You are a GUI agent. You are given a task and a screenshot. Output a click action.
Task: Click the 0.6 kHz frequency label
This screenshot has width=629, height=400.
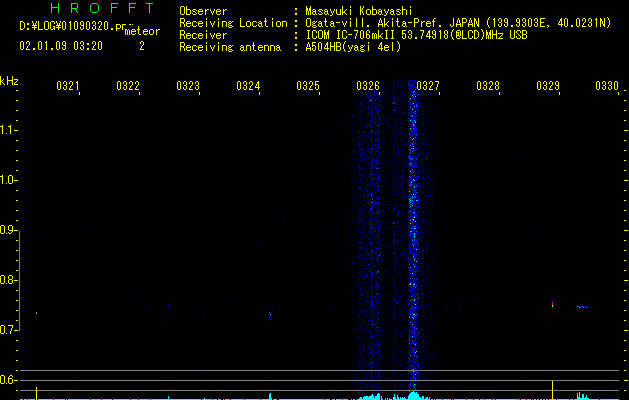click(x=8, y=380)
